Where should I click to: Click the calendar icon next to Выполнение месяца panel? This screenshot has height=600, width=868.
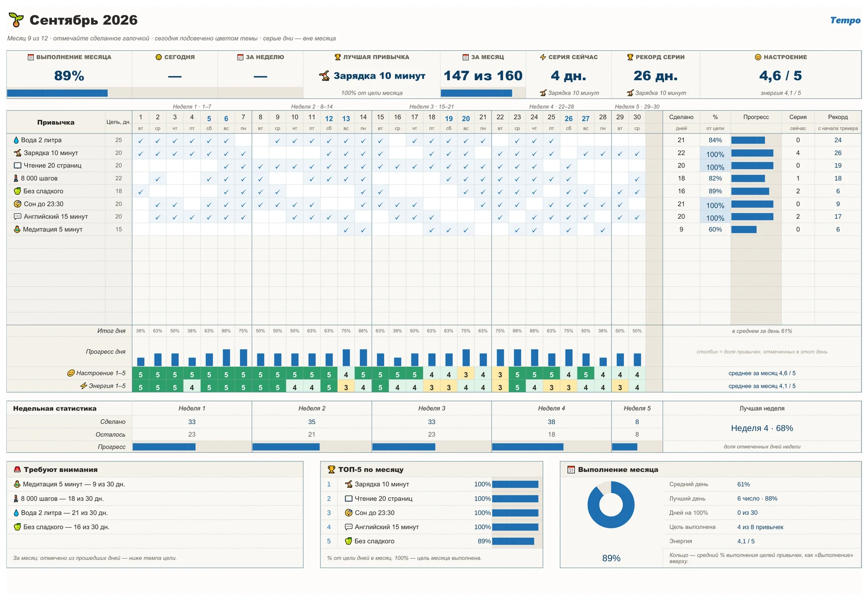(571, 470)
